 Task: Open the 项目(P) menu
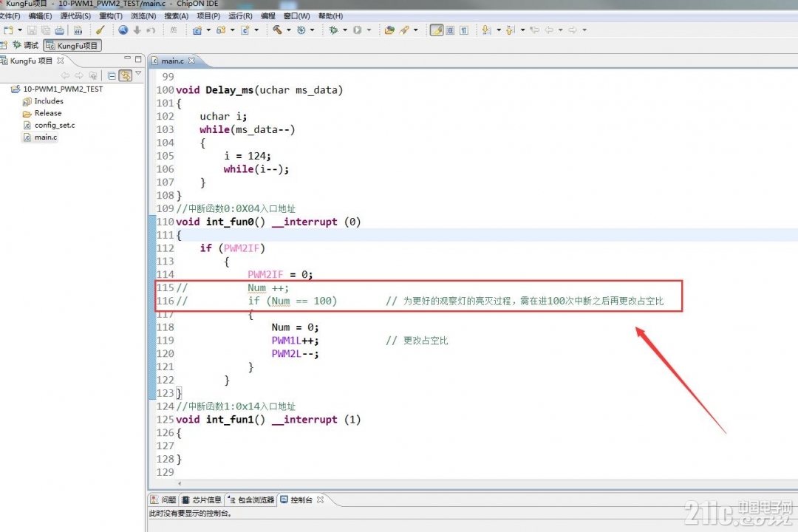pos(208,16)
